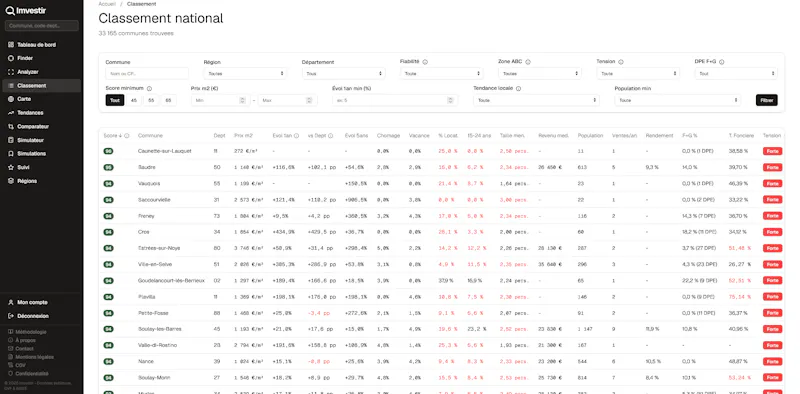Click the sidebar commune search field
The width and height of the screenshot is (800, 394).
[41, 26]
